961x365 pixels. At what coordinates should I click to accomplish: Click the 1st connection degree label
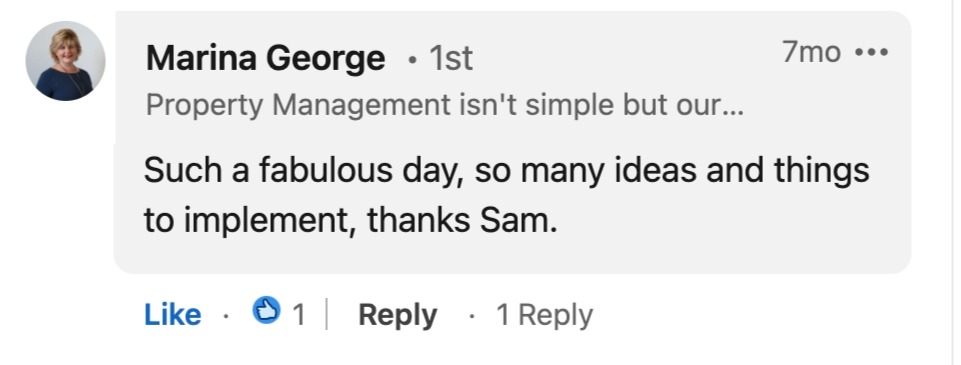[450, 59]
